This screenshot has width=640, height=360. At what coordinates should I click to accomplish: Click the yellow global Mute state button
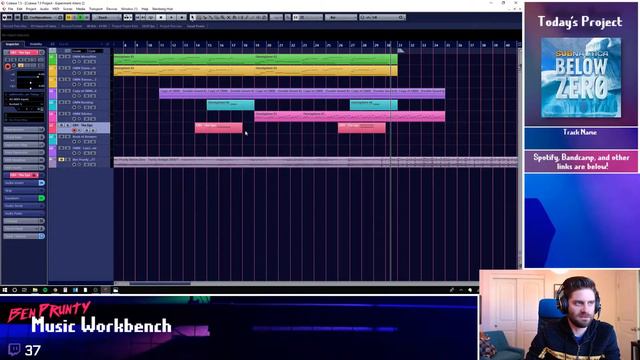click(69, 18)
